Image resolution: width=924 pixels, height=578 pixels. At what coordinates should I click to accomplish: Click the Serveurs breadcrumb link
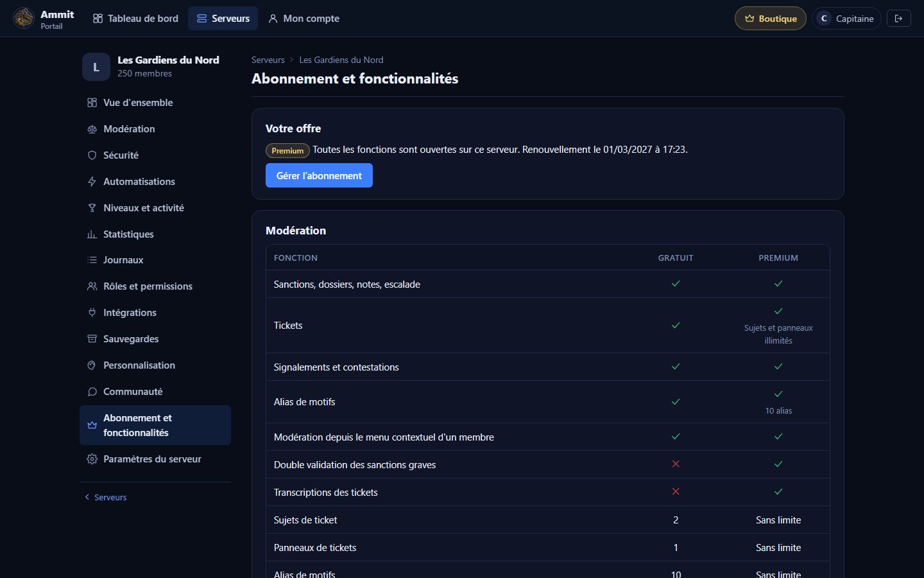[268, 60]
